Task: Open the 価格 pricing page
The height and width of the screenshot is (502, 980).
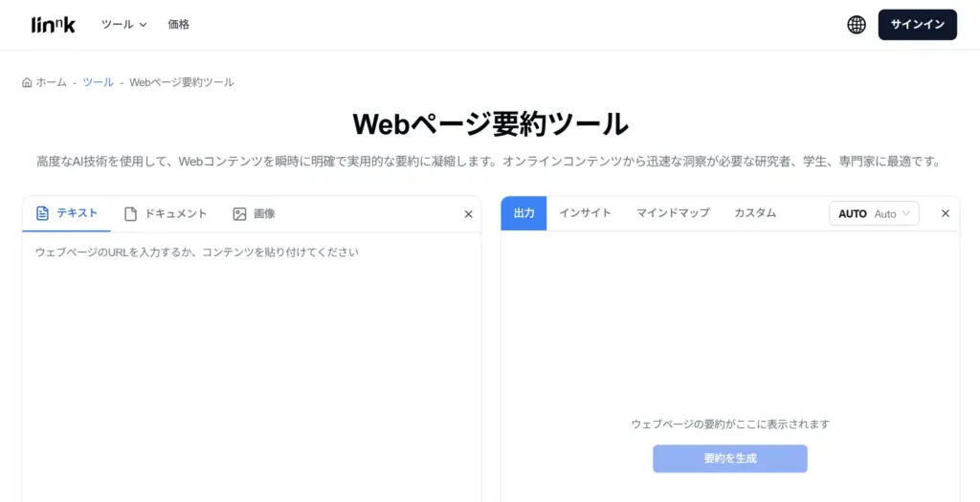Action: pyautogui.click(x=179, y=25)
